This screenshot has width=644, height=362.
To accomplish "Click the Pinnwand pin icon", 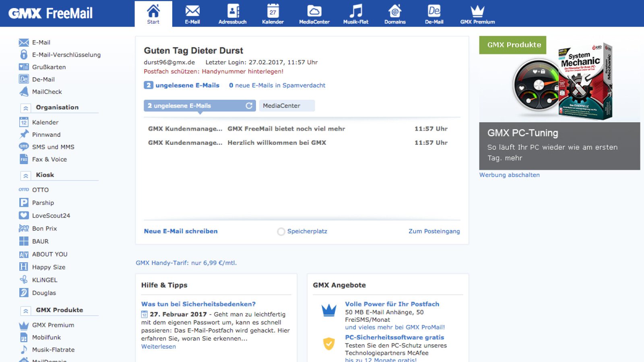I will click(24, 134).
